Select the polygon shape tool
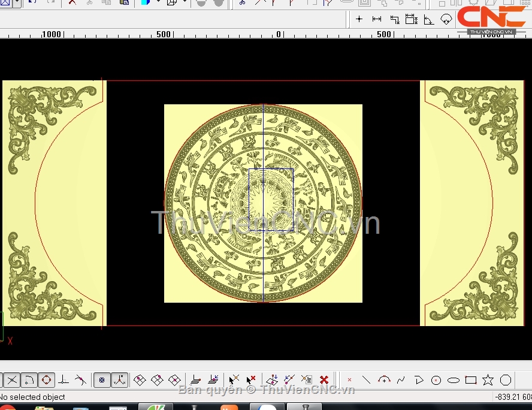Screen dimensions: 532x410 click(x=506, y=380)
